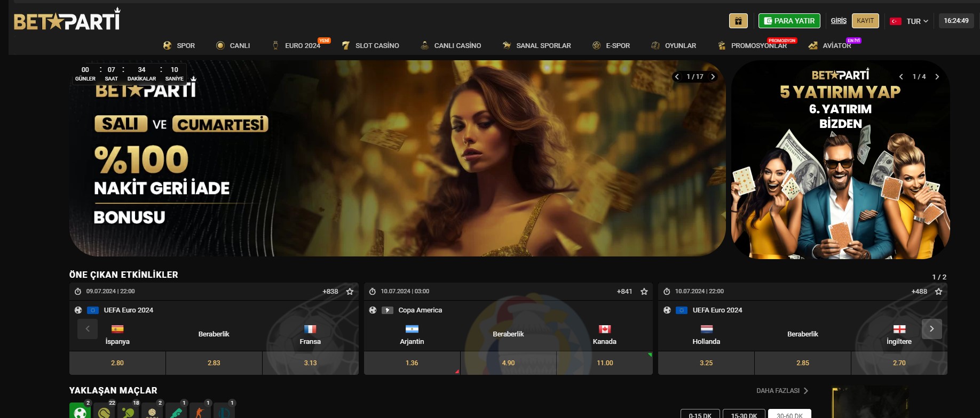Open the OYUNLAR menu item
This screenshot has height=418, width=980.
(674, 46)
